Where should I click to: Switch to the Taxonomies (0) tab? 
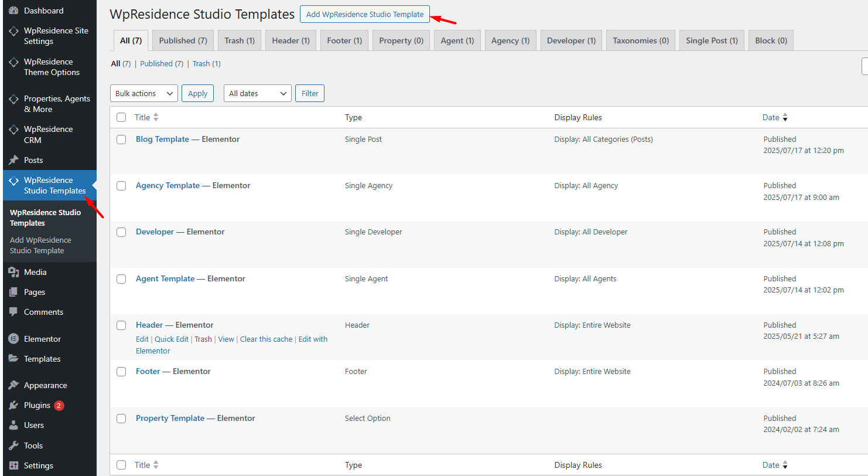641,40
